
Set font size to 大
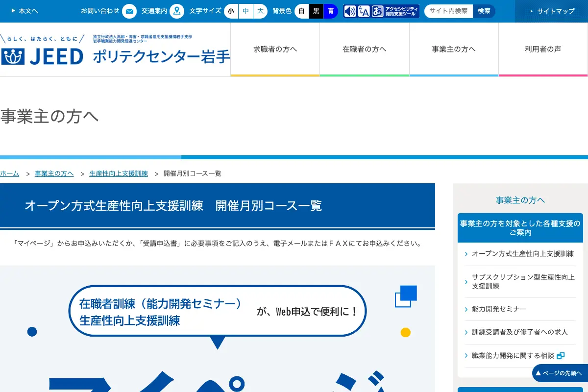(x=260, y=11)
